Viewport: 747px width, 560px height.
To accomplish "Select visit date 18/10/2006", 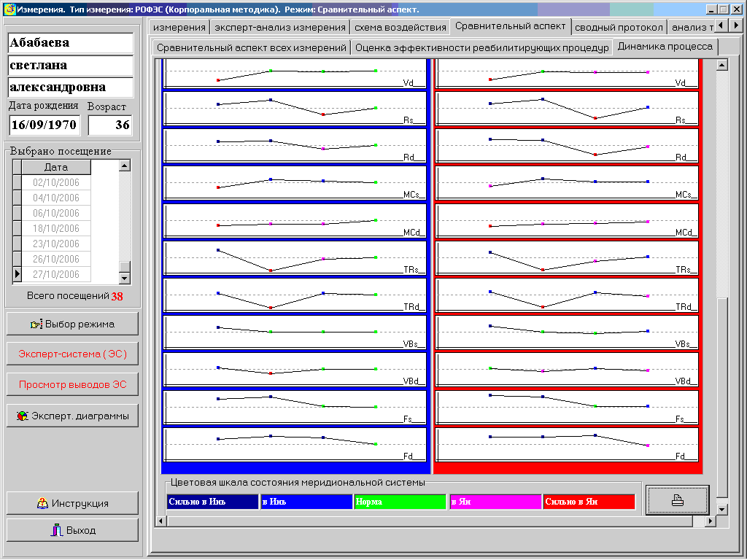I will point(56,229).
